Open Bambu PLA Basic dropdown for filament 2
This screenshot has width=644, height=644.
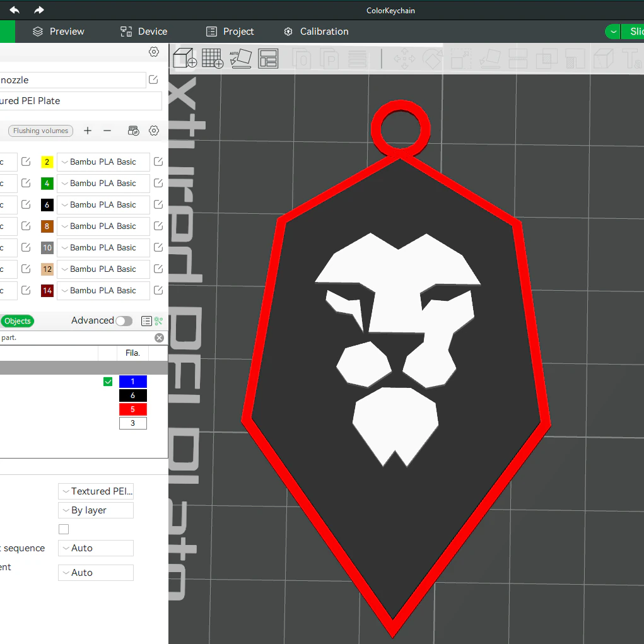pyautogui.click(x=103, y=162)
